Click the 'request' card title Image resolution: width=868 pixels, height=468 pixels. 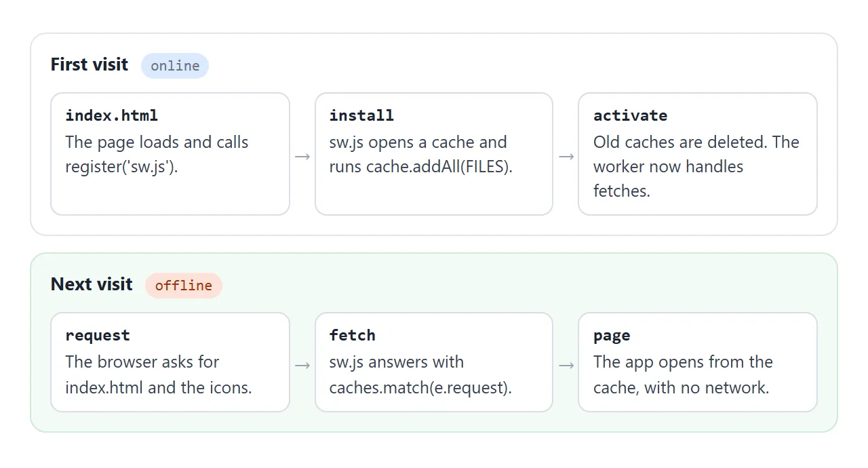98,335
